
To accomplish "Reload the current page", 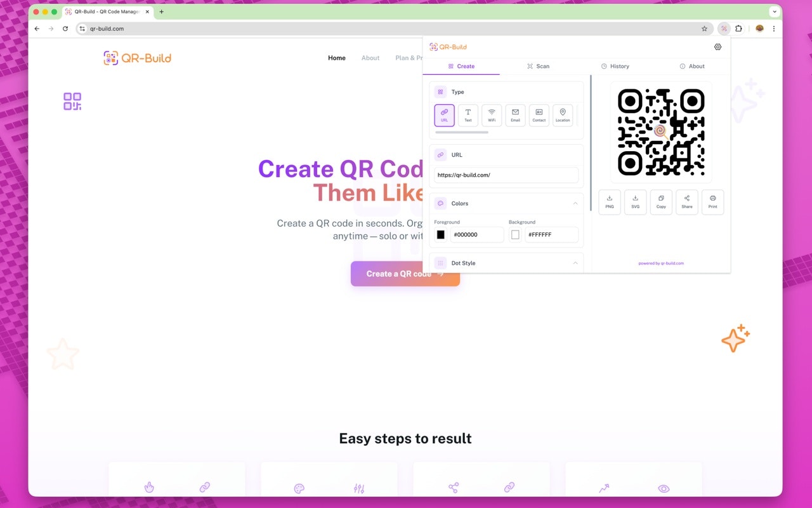I will 65,29.
